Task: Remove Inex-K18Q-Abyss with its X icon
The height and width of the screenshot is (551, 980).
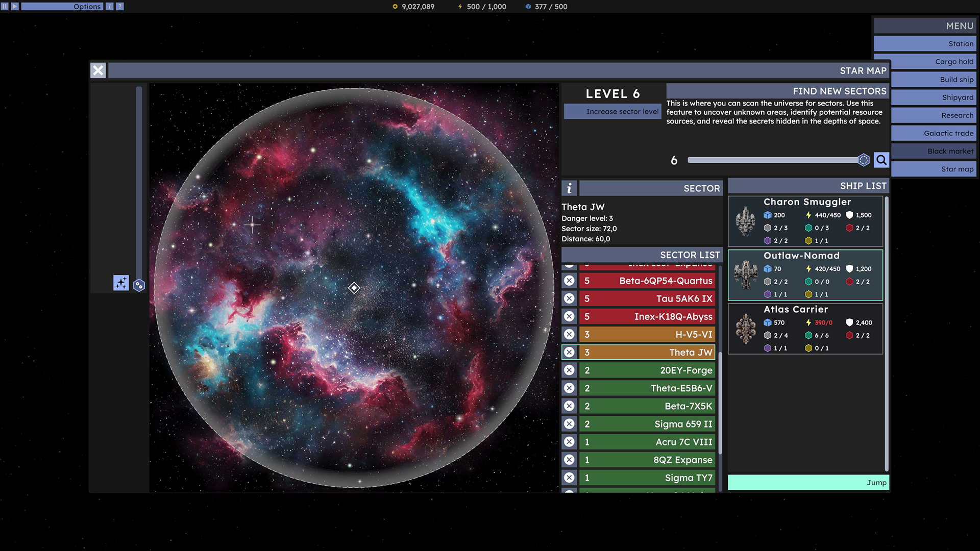Action: click(569, 316)
